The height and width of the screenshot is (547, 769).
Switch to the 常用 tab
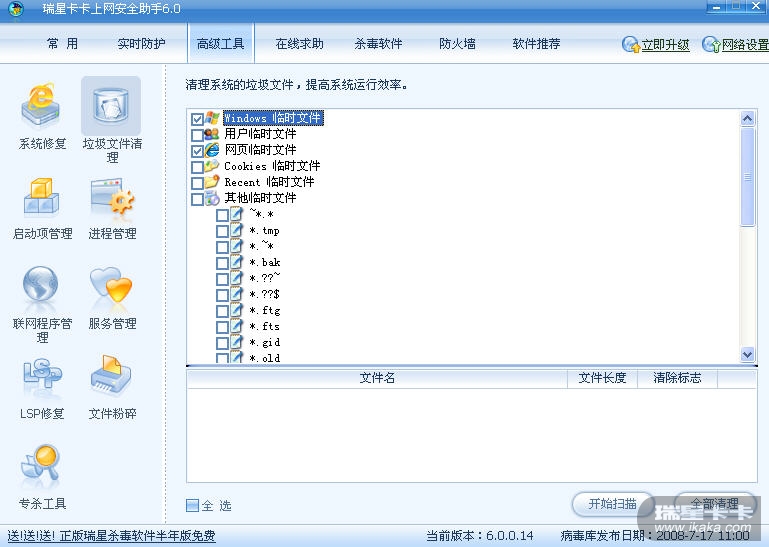click(x=63, y=44)
